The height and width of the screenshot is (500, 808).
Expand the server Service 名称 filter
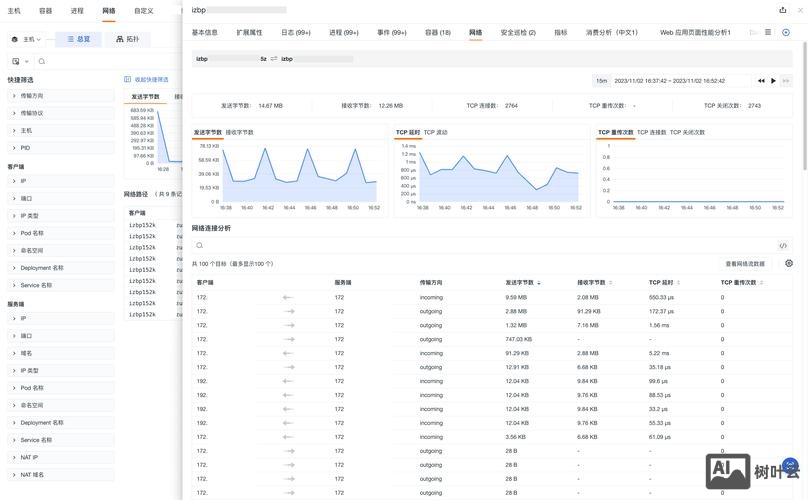(61, 440)
